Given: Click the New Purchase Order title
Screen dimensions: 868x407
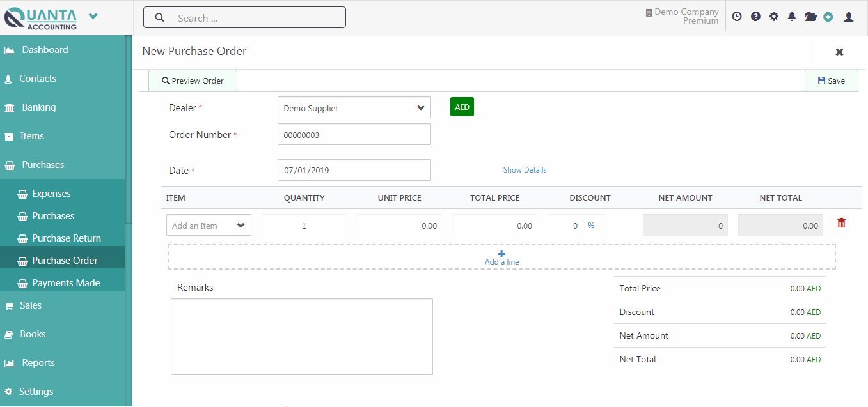Looking at the screenshot, I should (194, 51).
